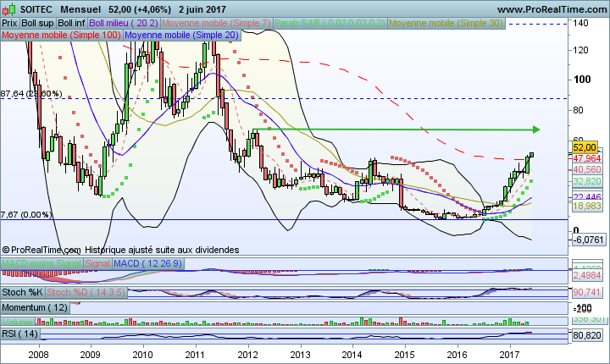Screen dimensions: 610x364
Task: Click the 2011 year axis label
Action: (x=195, y=355)
